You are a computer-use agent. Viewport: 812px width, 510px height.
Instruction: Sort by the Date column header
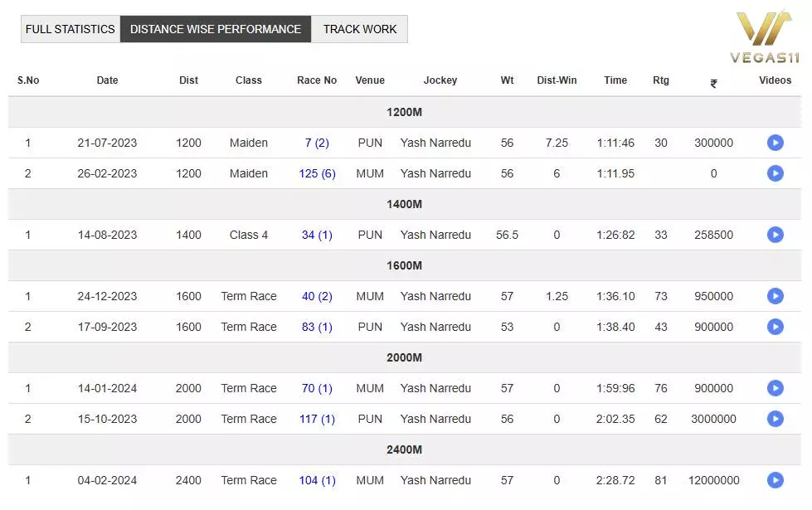click(106, 80)
